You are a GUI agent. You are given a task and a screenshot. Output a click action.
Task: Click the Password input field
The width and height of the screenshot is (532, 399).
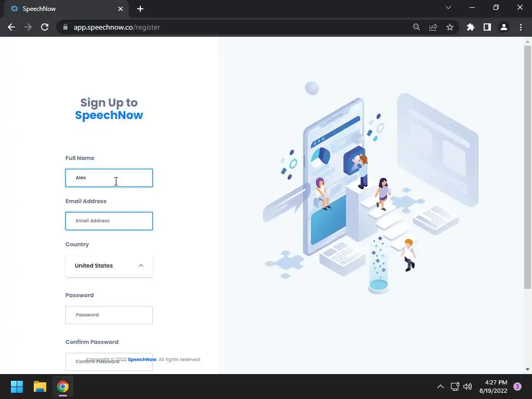[x=109, y=315]
